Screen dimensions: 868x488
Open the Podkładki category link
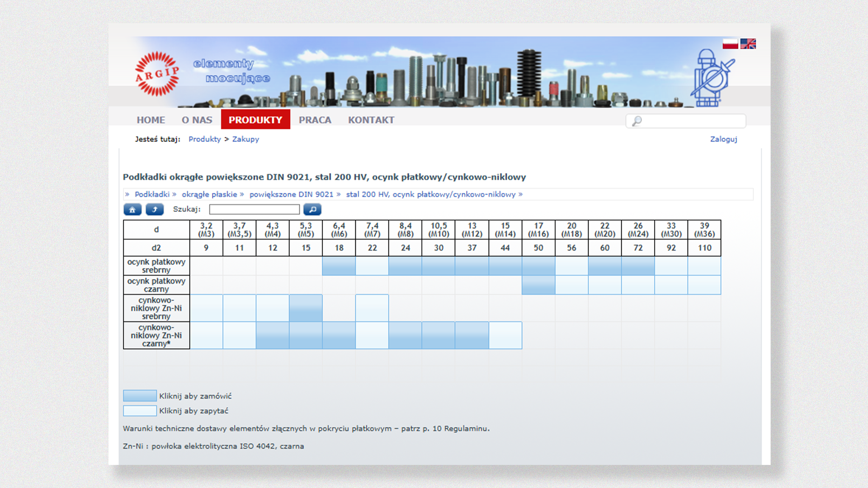pyautogui.click(x=152, y=194)
